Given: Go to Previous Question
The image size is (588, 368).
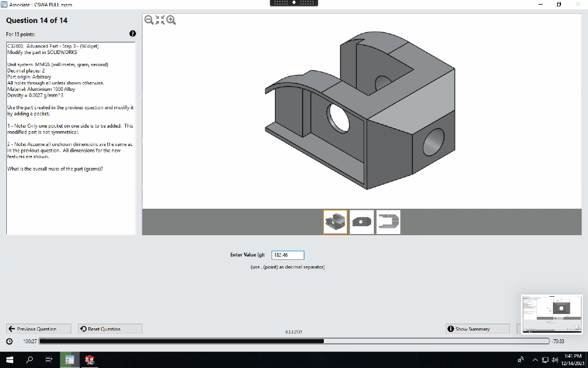Looking at the screenshot, I should (38, 328).
